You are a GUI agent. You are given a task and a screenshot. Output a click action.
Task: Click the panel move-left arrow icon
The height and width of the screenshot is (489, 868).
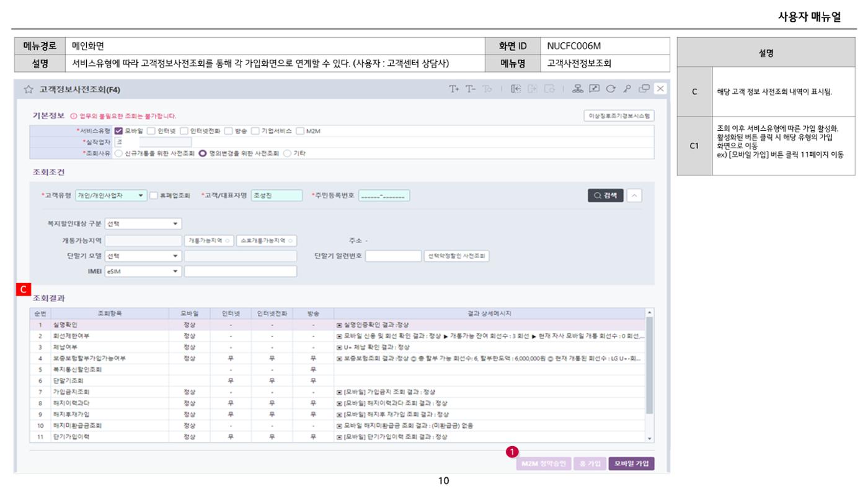pos(515,89)
